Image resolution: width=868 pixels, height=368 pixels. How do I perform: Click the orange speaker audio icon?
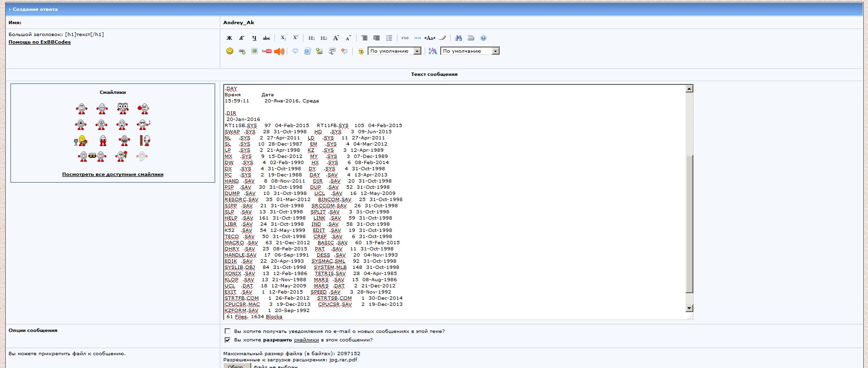point(279,51)
